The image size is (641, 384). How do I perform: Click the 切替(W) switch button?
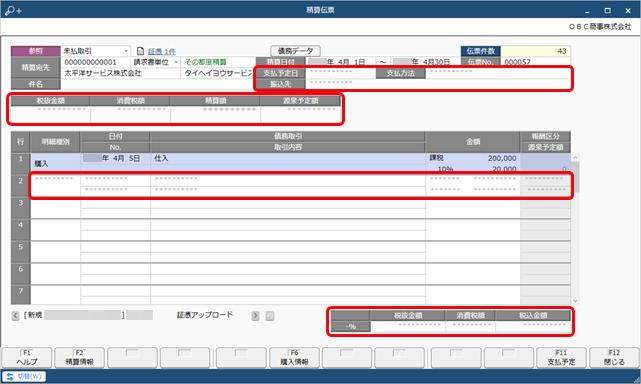coord(24,376)
